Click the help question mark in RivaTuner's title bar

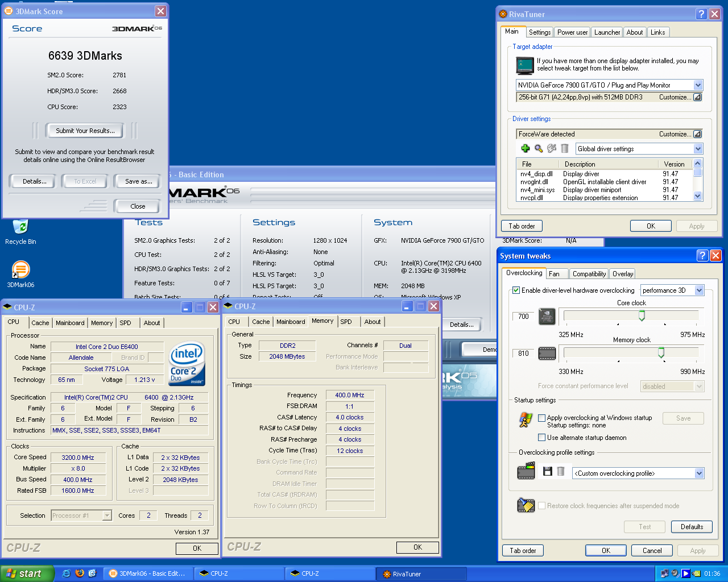(x=702, y=14)
